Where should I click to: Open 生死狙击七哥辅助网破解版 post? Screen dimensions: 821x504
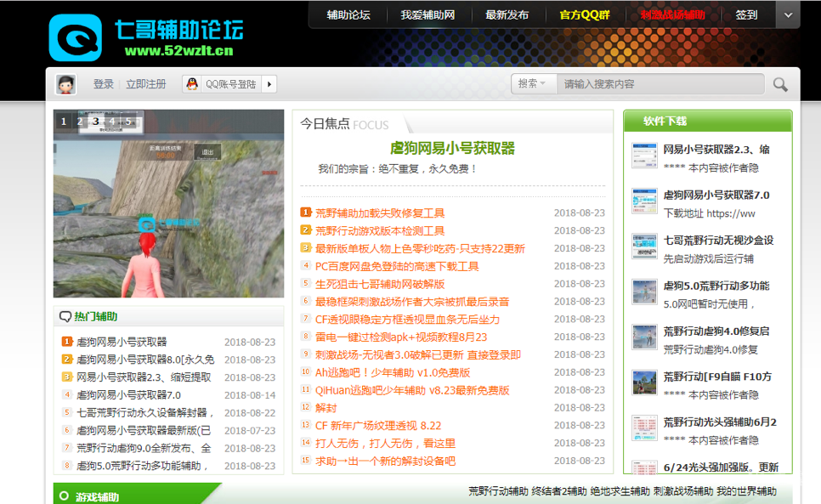[380, 284]
